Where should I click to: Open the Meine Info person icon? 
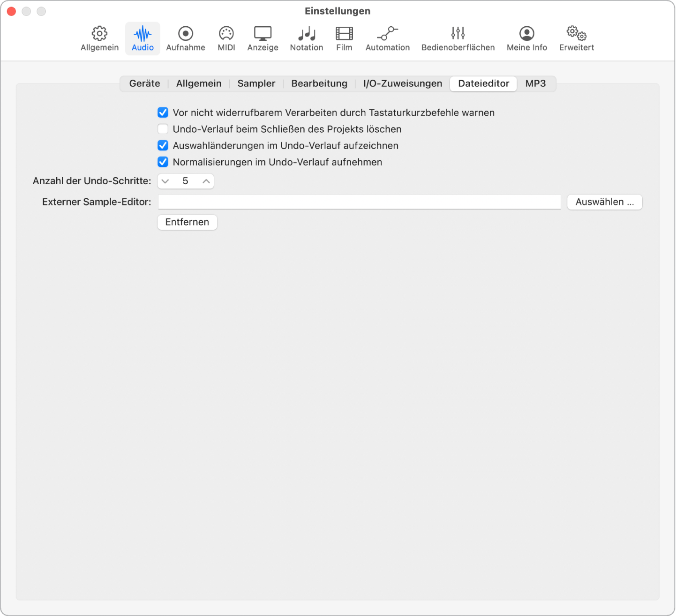pos(527,34)
